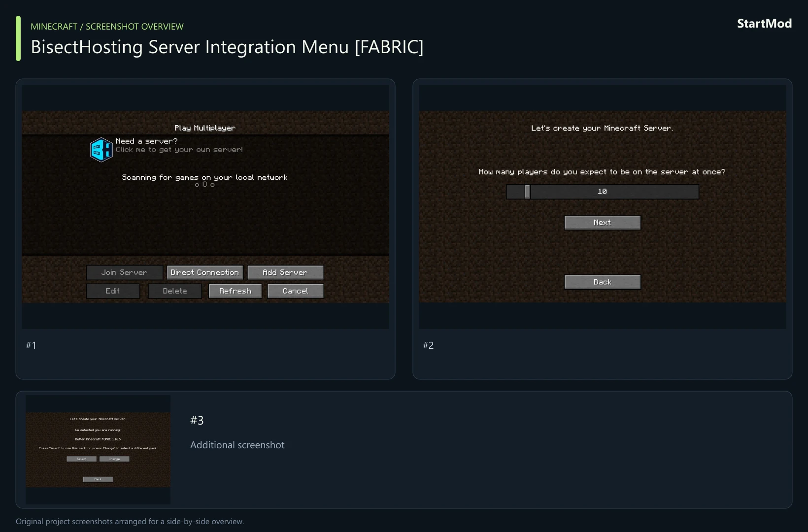Click the 'Play Multiplayer' heading text

point(205,128)
